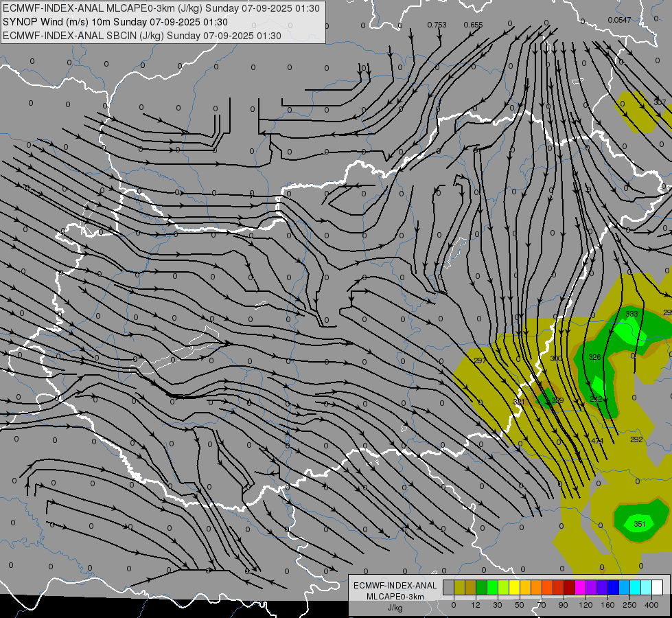The height and width of the screenshot is (618, 672).
Task: Select the cyan legend swatch
Action: pos(636,587)
